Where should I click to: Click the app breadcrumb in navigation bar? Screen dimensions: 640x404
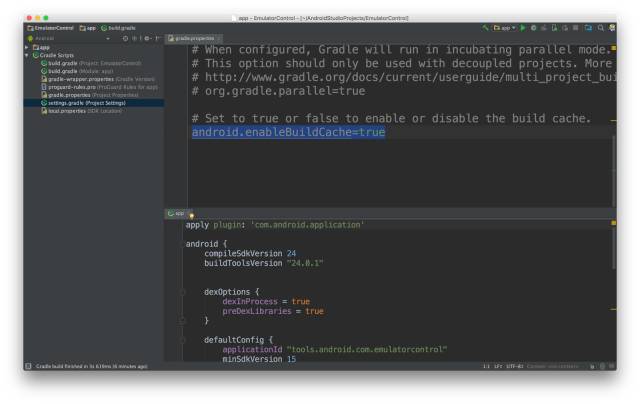pos(88,28)
